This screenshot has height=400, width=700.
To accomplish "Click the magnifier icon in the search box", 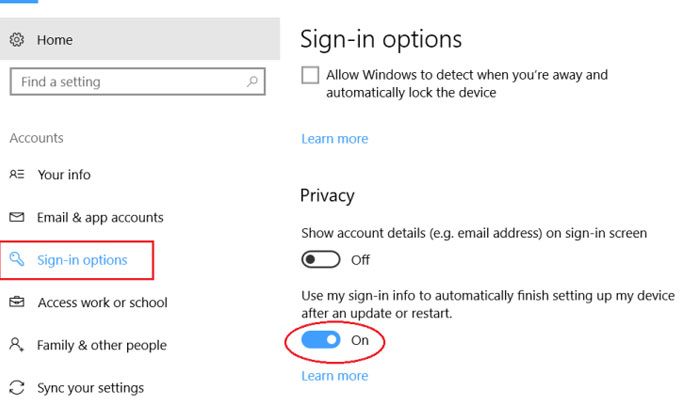I will (x=250, y=82).
